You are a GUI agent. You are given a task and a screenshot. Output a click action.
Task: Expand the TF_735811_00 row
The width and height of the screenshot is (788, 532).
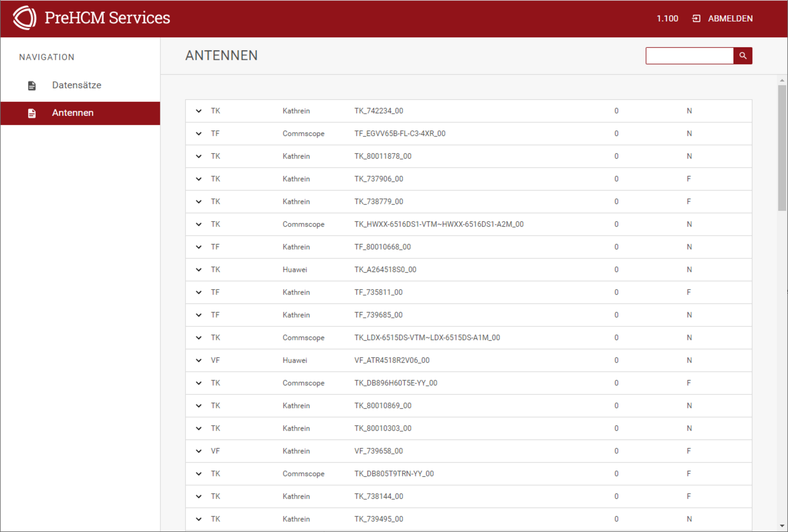199,292
